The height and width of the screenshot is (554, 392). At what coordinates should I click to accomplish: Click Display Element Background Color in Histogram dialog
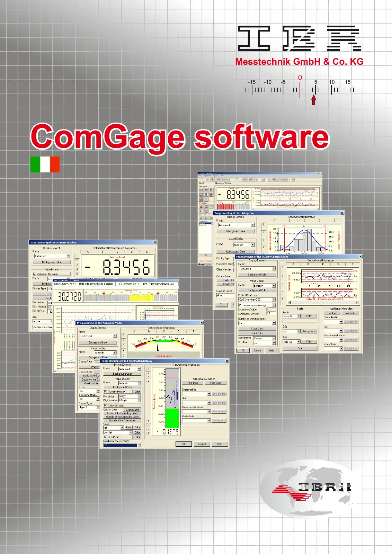(235, 231)
